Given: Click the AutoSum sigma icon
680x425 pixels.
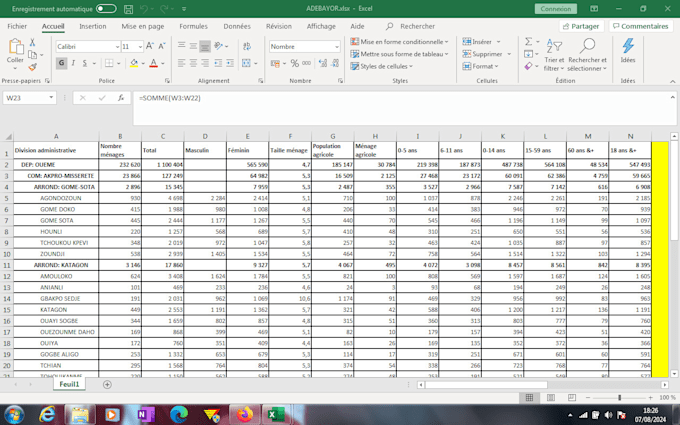Looking at the screenshot, I should point(528,42).
